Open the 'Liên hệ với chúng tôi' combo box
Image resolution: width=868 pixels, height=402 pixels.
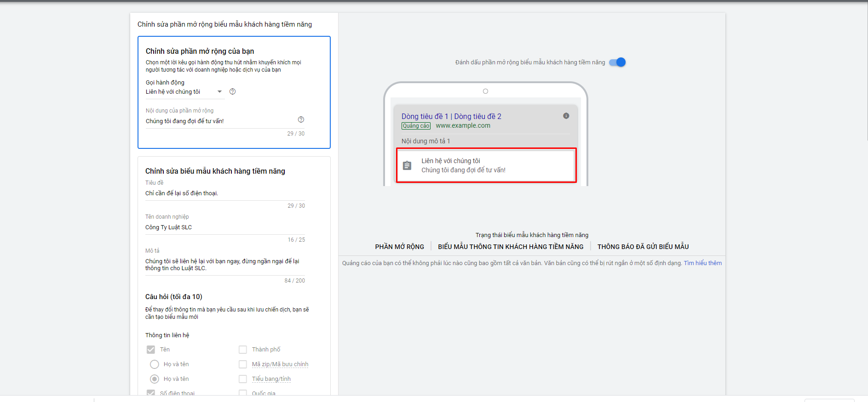click(185, 92)
